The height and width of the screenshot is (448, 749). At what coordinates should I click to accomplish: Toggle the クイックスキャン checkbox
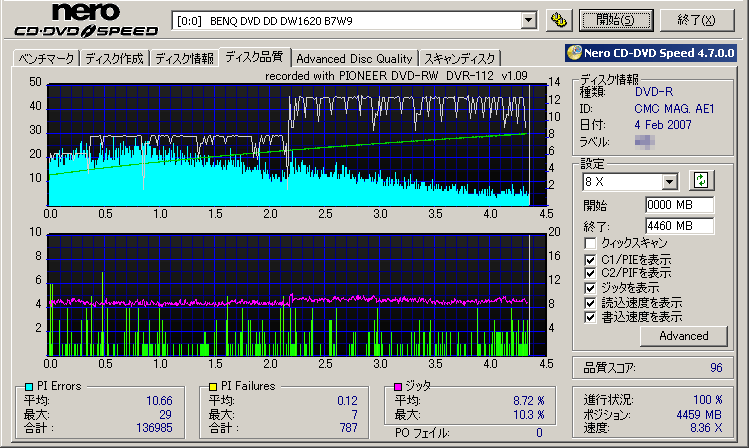coord(590,243)
